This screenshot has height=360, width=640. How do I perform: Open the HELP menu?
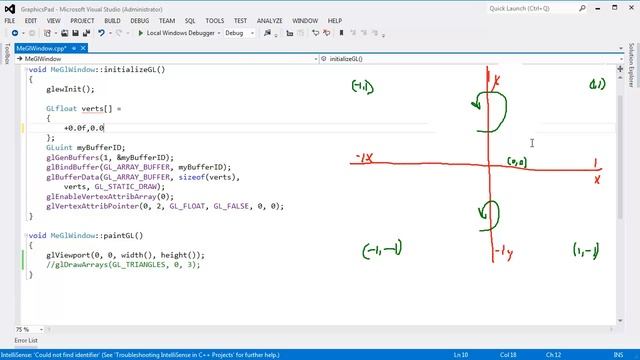(x=335, y=20)
